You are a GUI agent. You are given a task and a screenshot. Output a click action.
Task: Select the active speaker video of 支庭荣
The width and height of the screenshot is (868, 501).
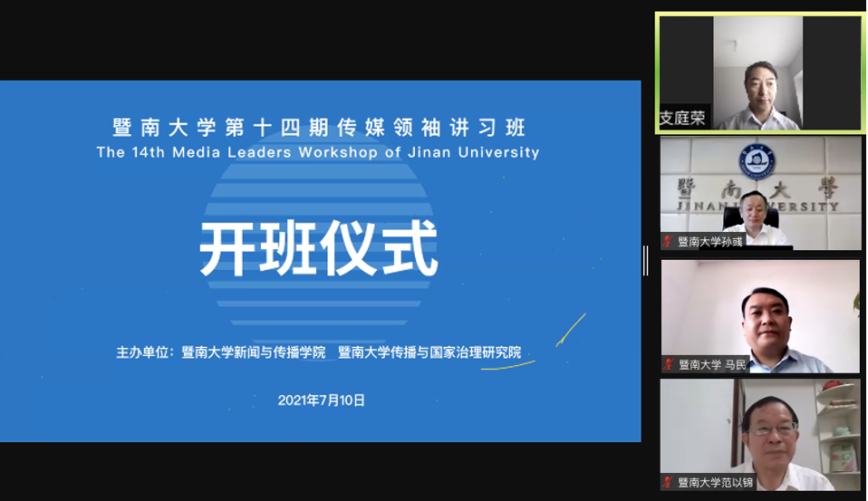point(759,72)
